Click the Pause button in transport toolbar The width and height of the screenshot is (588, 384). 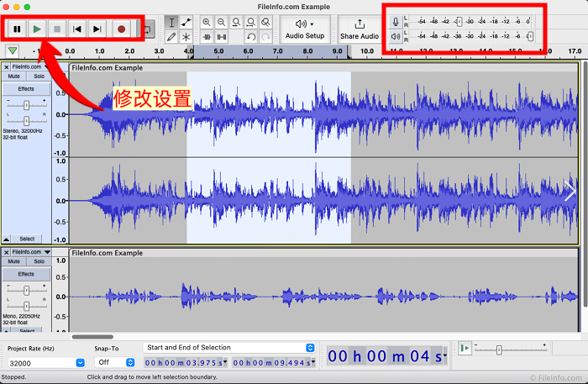click(17, 29)
